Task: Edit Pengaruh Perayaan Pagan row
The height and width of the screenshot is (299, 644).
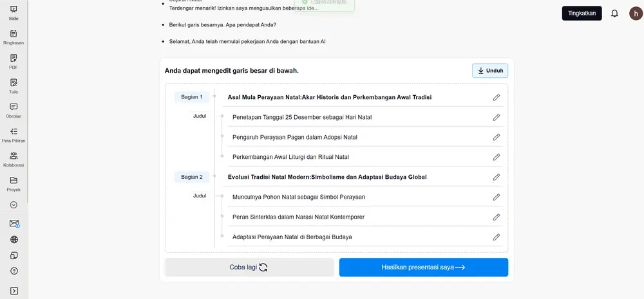Action: click(497, 137)
